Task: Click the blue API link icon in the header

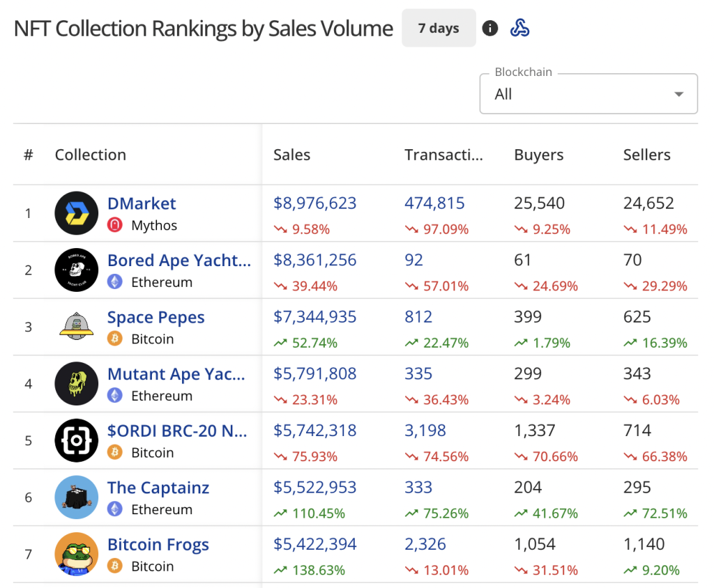Action: click(x=520, y=28)
